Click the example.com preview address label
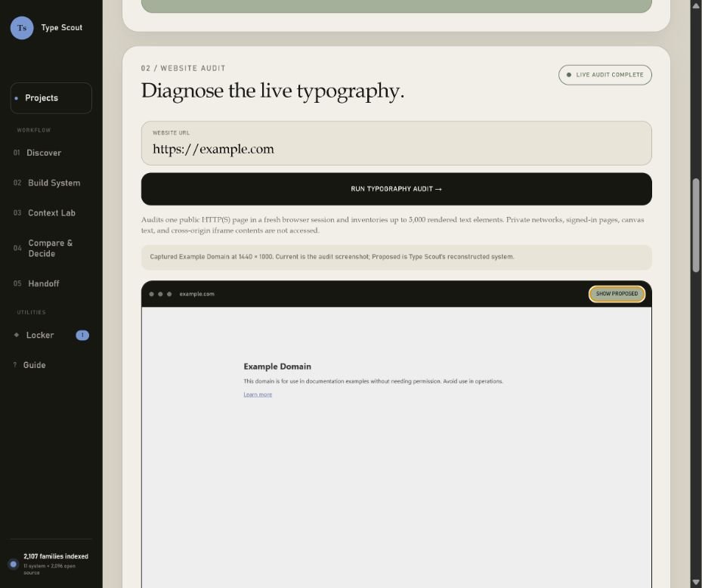Viewport: 702px width, 588px height. click(x=196, y=294)
